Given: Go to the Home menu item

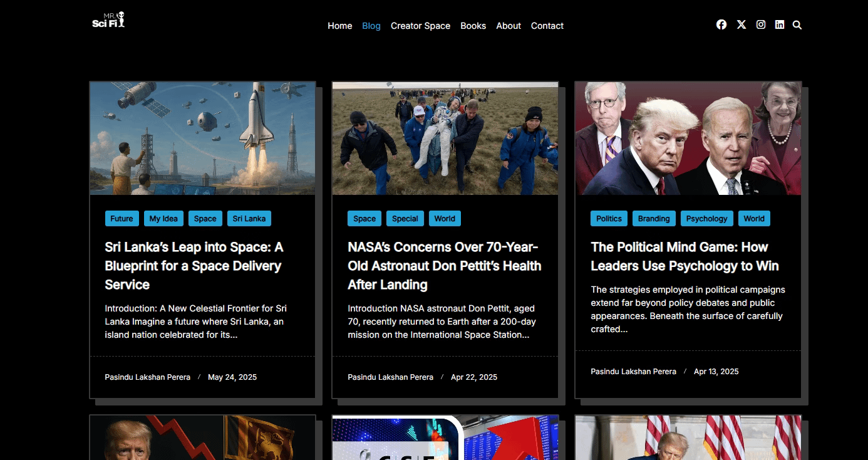Looking at the screenshot, I should click(x=339, y=26).
